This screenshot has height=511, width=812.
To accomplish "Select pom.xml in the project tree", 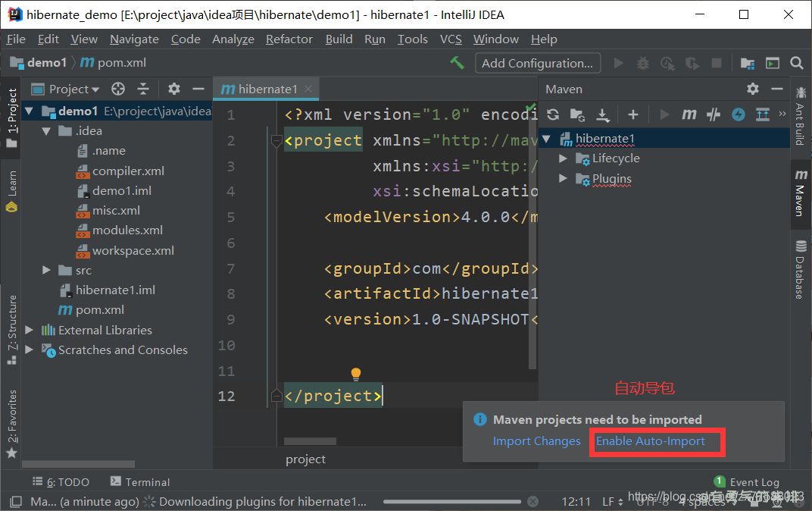I will [100, 310].
